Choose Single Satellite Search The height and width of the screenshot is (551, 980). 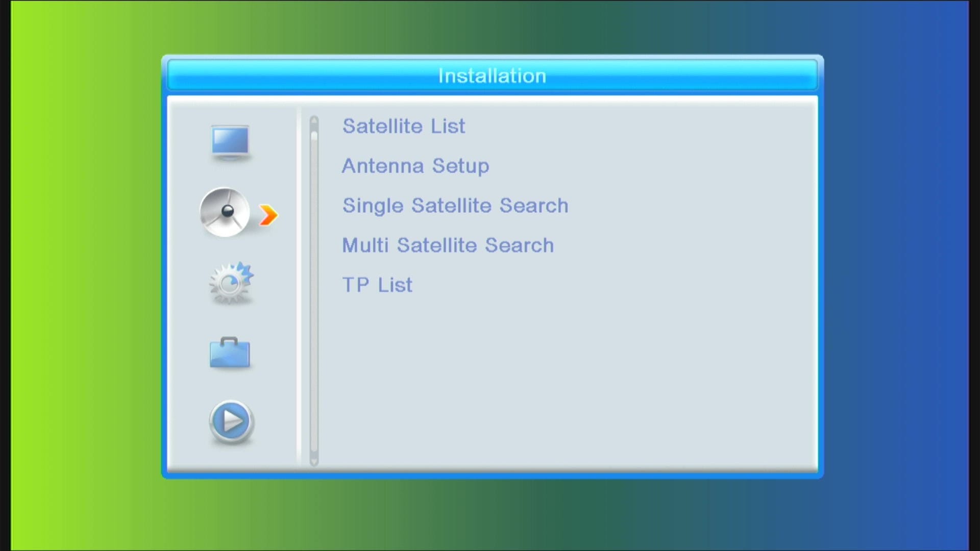pyautogui.click(x=455, y=206)
